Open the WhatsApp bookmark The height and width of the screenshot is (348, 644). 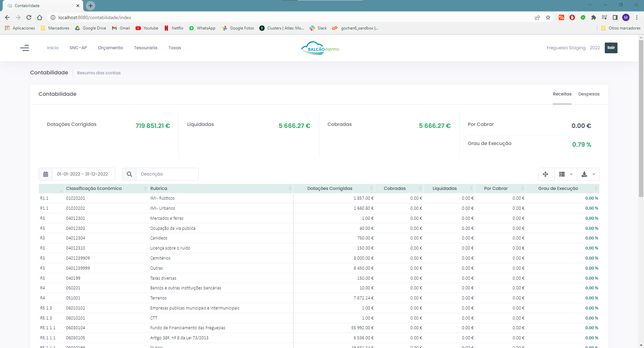click(202, 28)
